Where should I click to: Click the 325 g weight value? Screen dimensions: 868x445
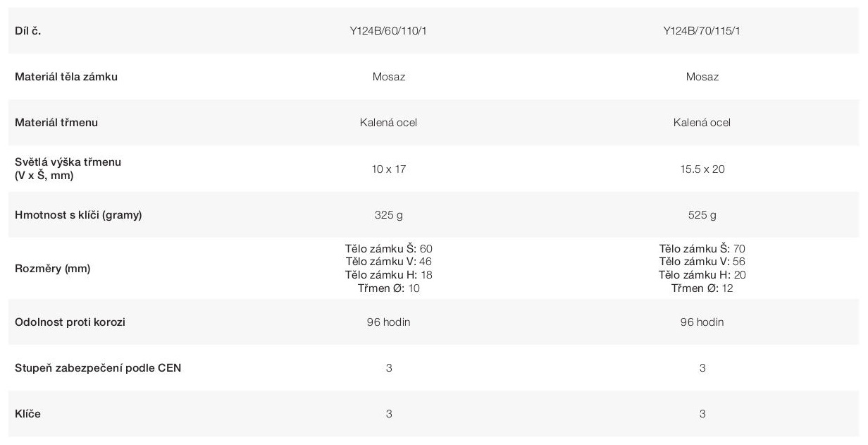(x=388, y=215)
